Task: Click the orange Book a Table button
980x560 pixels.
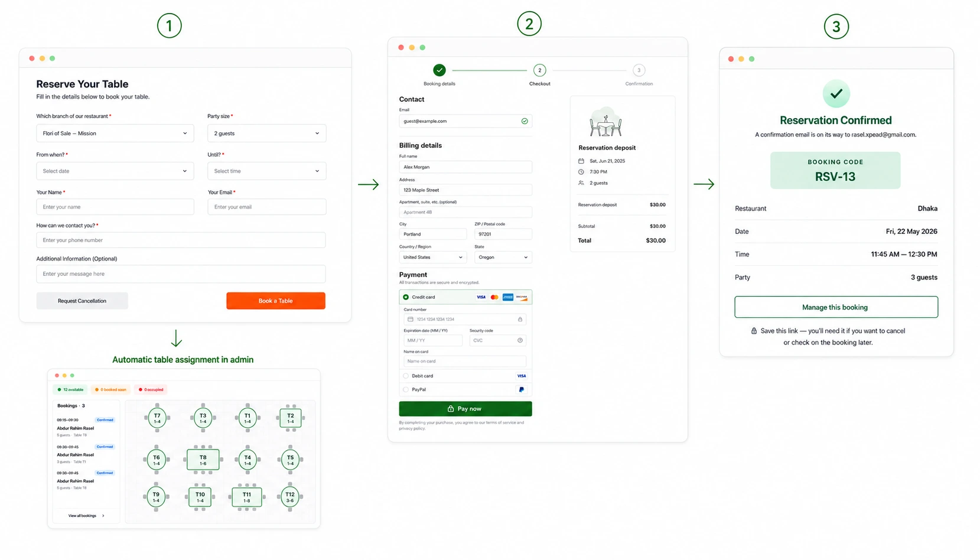Action: 276,301
